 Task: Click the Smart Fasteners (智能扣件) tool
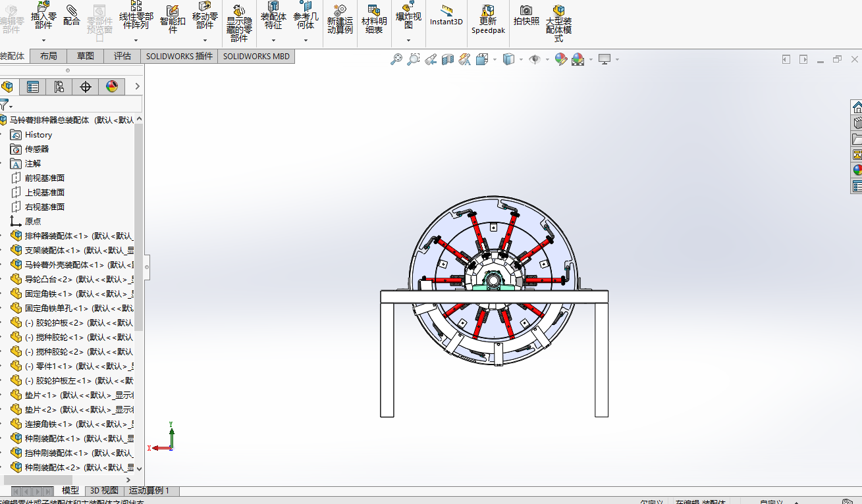pyautogui.click(x=173, y=18)
